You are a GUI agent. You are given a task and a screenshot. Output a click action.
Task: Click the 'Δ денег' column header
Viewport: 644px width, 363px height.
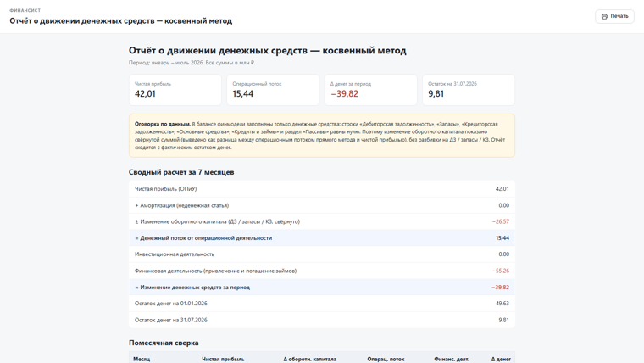(501, 360)
